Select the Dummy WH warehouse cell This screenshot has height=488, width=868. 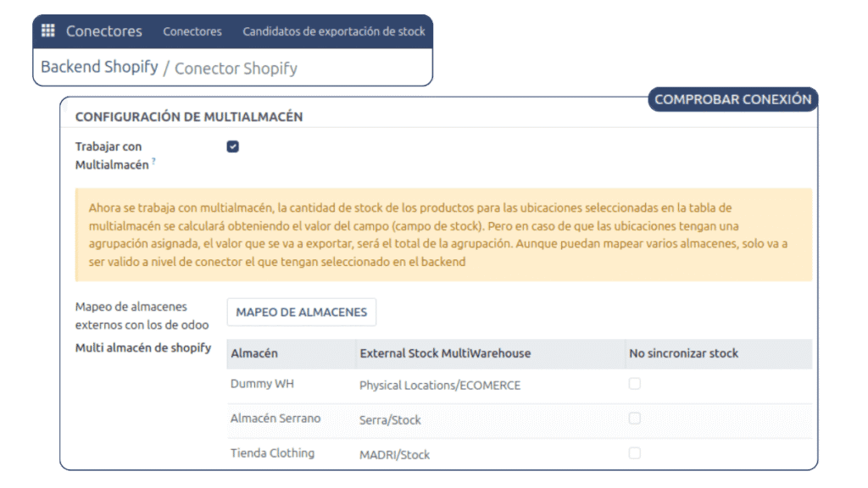[263, 384]
